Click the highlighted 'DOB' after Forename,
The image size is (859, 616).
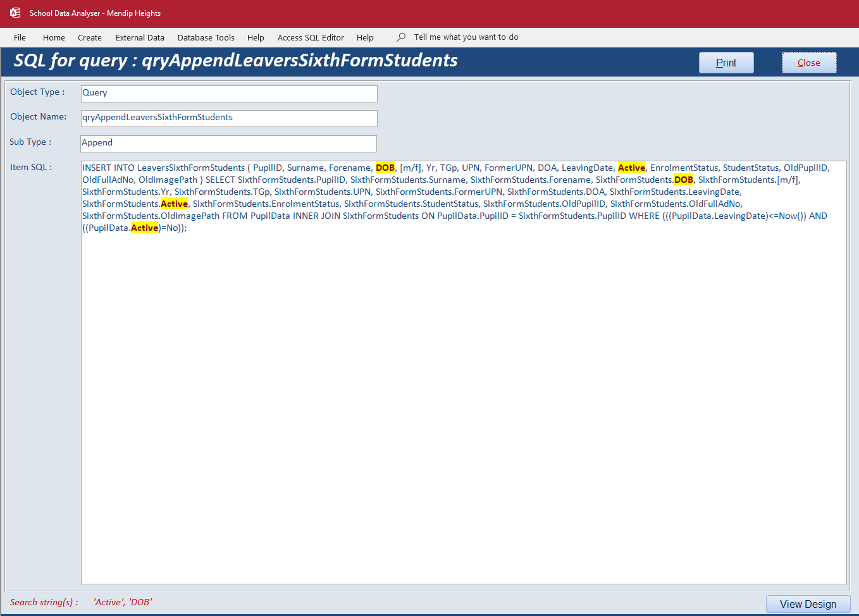coord(385,168)
